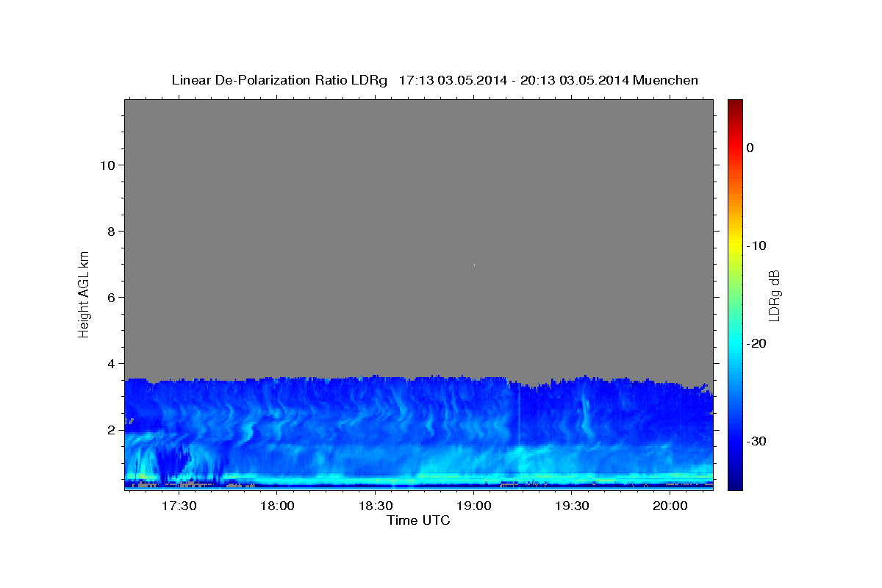Click the colorbar value -30
Viewport: 882px width, 588px height.
(x=756, y=441)
